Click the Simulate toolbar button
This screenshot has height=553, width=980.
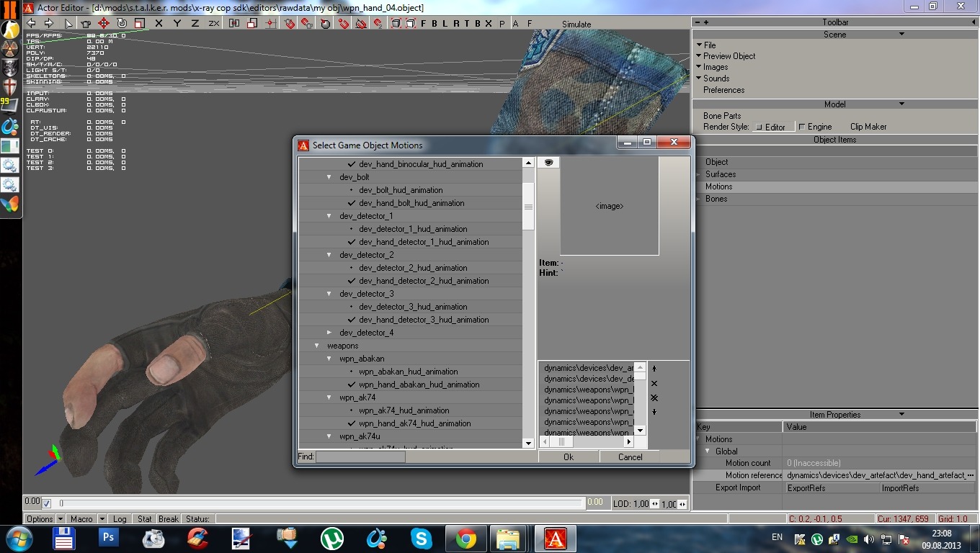pos(576,24)
